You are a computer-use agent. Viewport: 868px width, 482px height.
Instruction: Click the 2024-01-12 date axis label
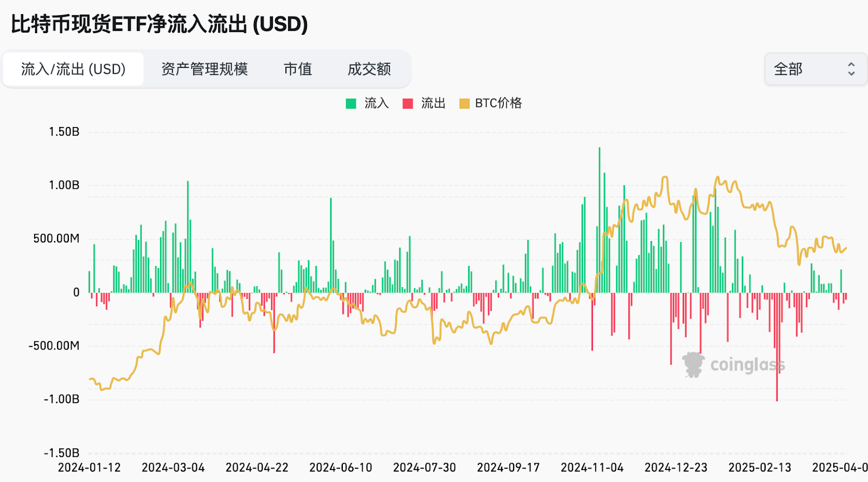coord(90,467)
